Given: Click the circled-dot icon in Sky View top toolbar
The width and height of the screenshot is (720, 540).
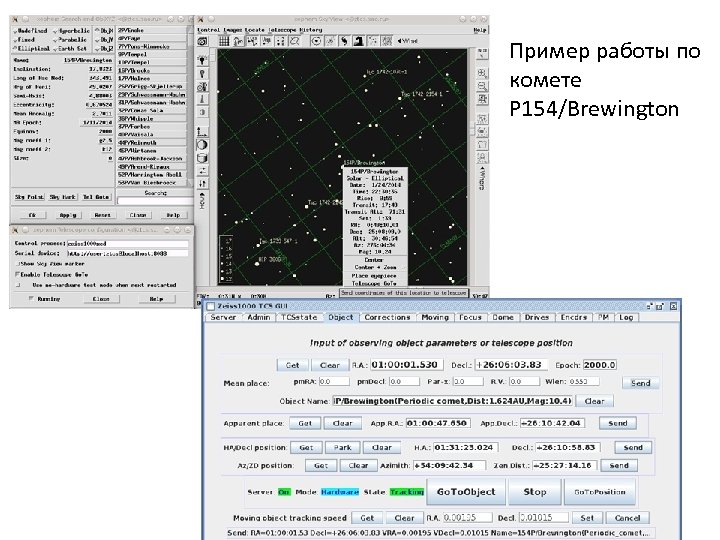Looking at the screenshot, I should pos(316,41).
